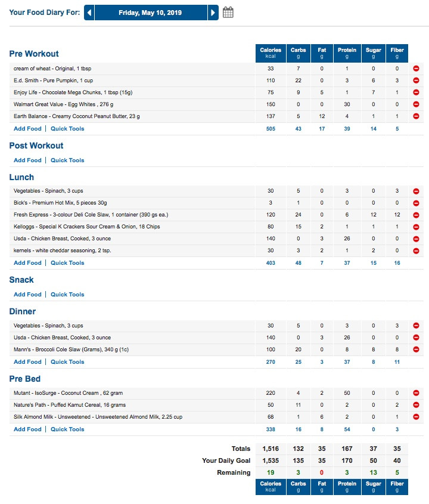Remove Bick's Premium Hot Mix entry

pyautogui.click(x=416, y=203)
